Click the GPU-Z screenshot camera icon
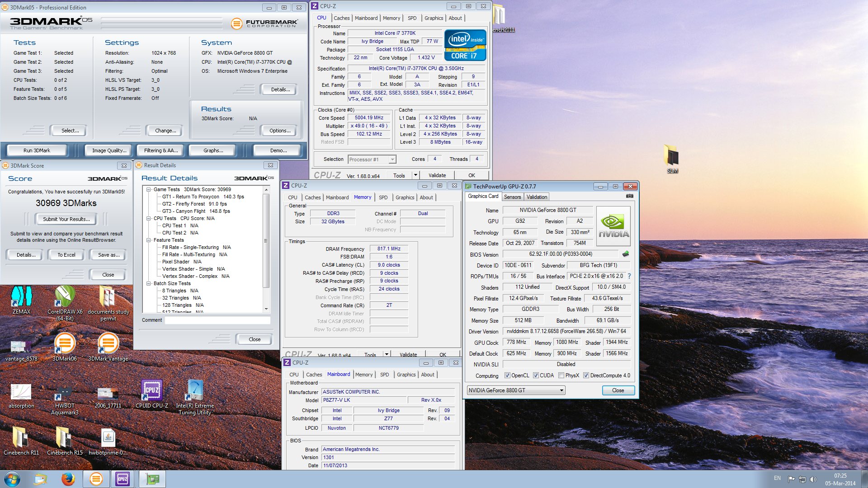 pos(629,196)
